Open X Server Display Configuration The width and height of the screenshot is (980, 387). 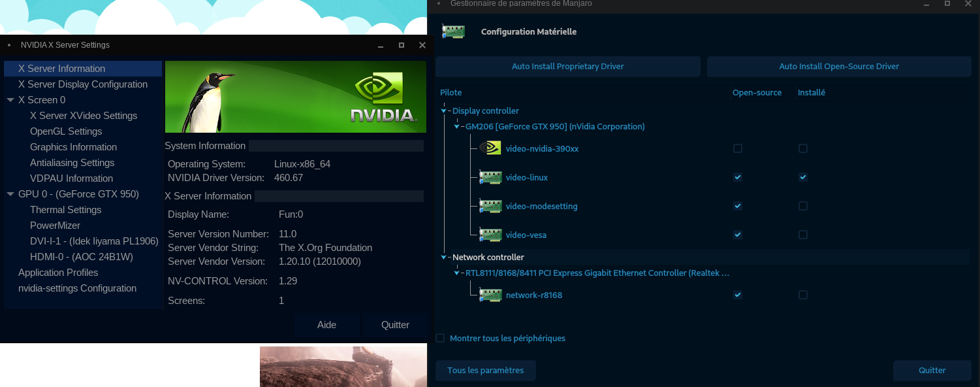click(83, 84)
